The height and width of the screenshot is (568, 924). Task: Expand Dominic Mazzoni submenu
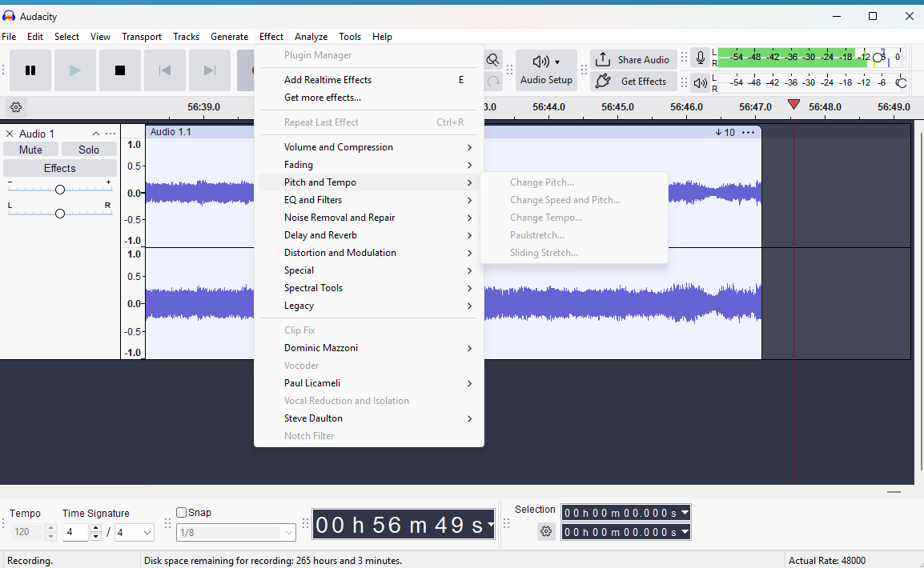(x=368, y=348)
